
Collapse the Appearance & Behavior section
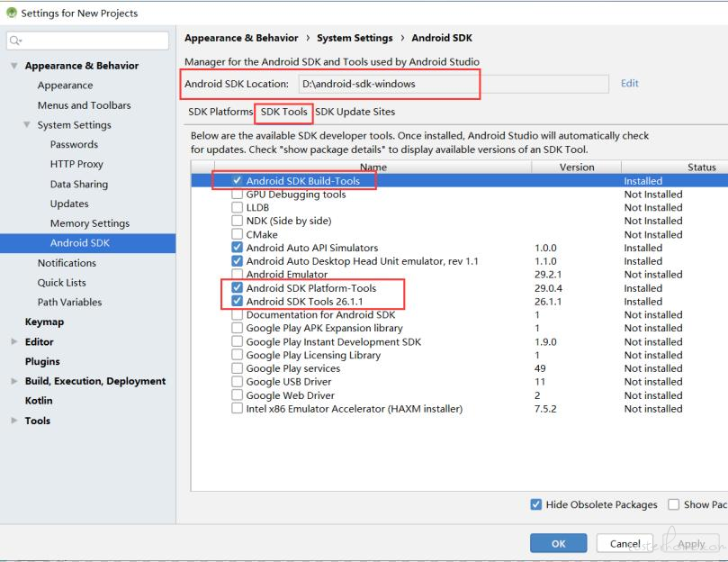(14, 66)
